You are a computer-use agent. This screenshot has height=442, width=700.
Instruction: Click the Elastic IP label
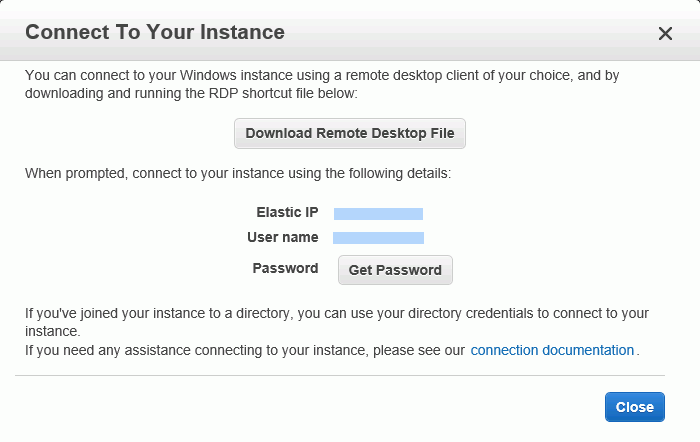click(287, 212)
